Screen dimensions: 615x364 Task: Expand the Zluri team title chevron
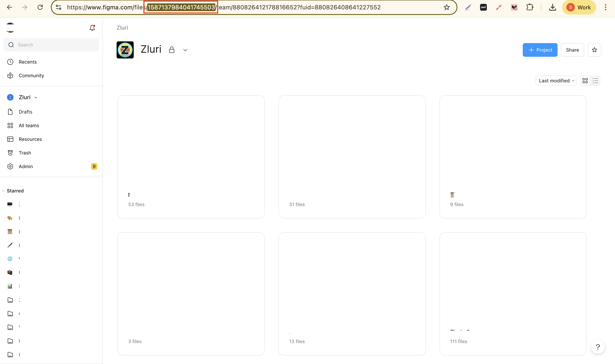(x=185, y=50)
